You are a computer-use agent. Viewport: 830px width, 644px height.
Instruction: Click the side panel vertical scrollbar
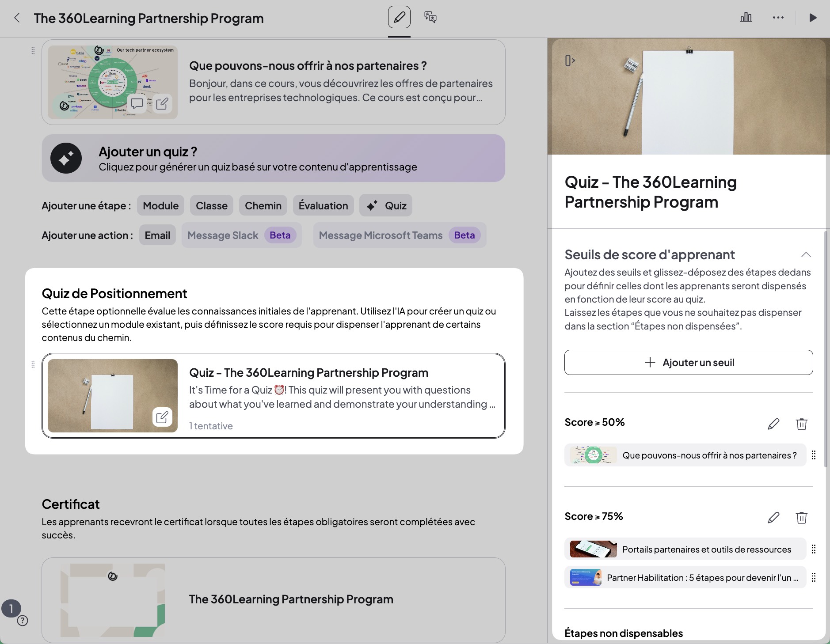826,349
